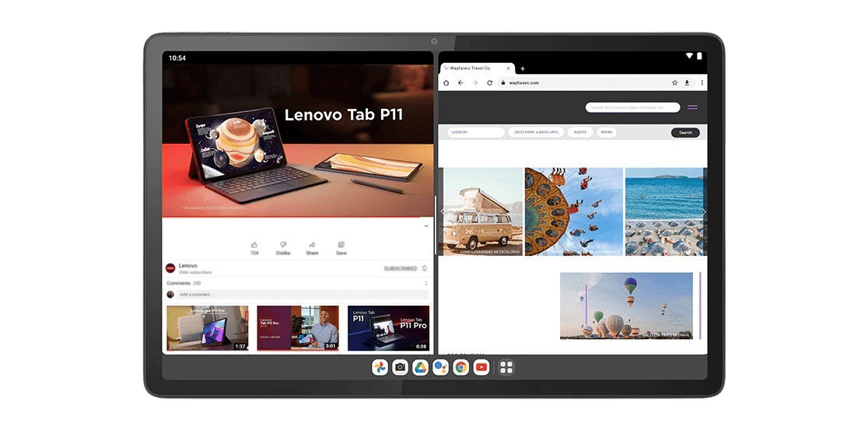This screenshot has height=441, width=868.
Task: Open the swing carousel ride image
Action: point(574,212)
